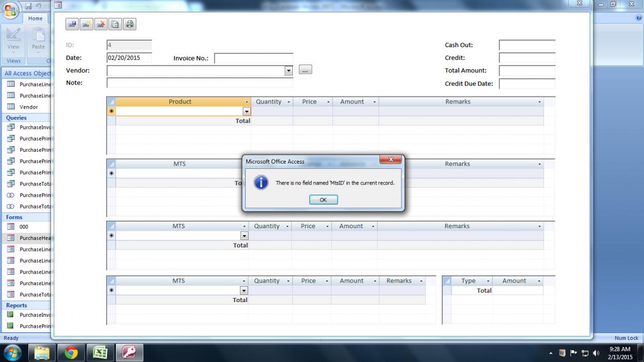Click the Refresh/duplicate record icon
Image resolution: width=644 pixels, height=362 pixels.
(x=115, y=24)
